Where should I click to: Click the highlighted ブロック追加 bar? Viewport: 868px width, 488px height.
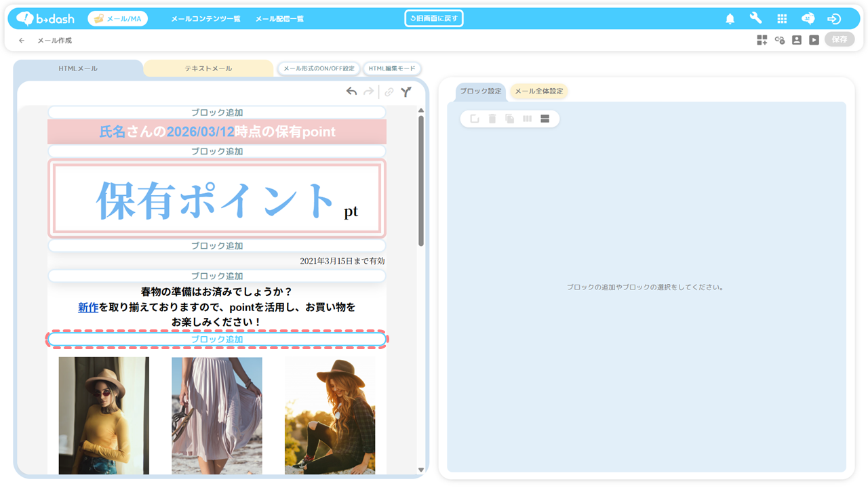(217, 340)
